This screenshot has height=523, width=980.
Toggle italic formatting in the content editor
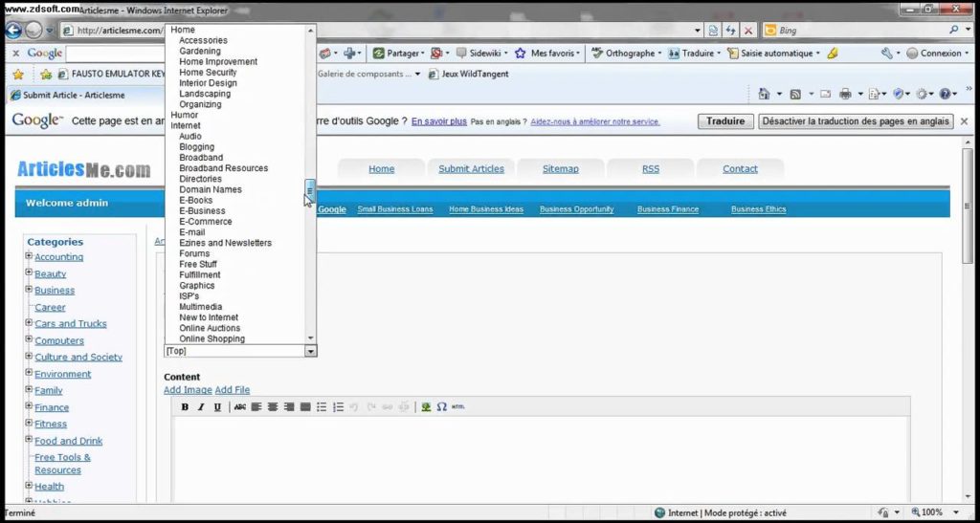pyautogui.click(x=201, y=407)
